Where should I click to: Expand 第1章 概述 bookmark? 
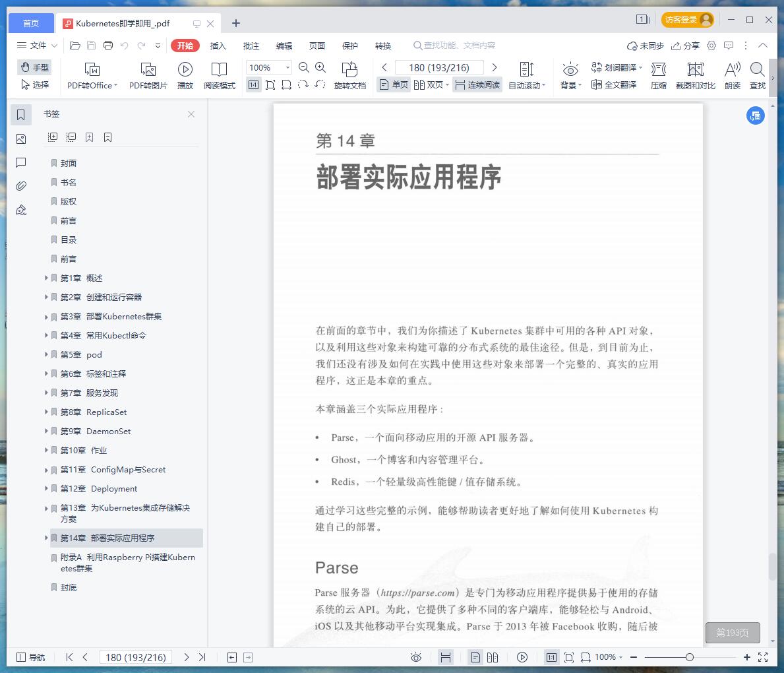[x=47, y=278]
